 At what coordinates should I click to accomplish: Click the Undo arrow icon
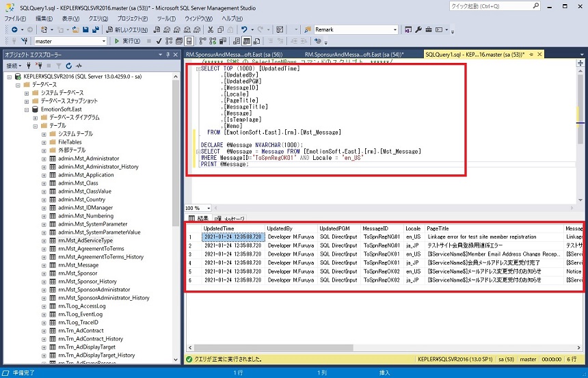tap(244, 29)
